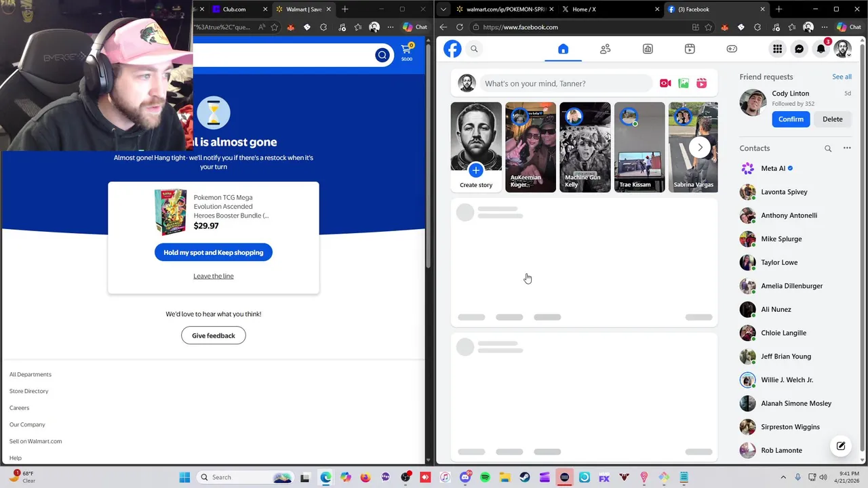Screen dimensions: 868x488
Task: Click the Create story plus button
Action: pos(476,170)
